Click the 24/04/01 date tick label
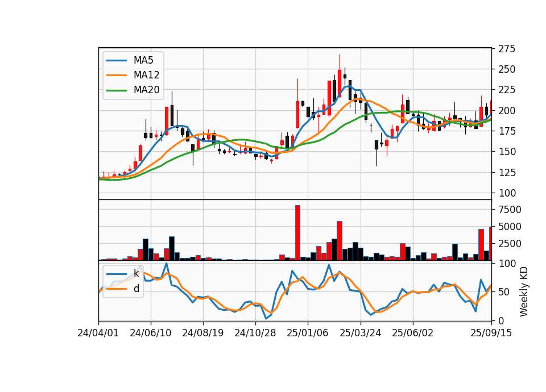This screenshot has width=546, height=392. (98, 333)
